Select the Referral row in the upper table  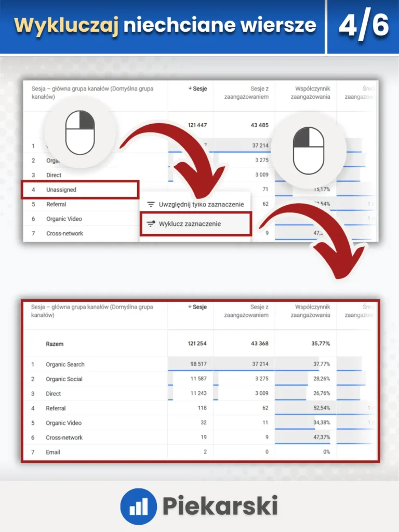pyautogui.click(x=56, y=204)
